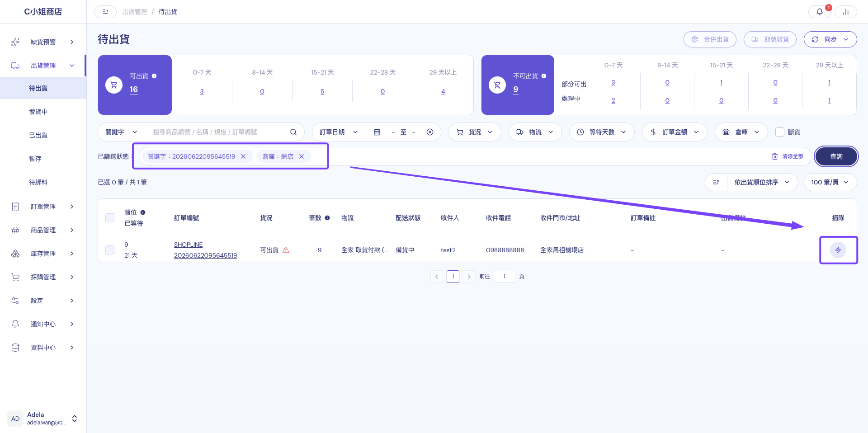Open 暫存 in the sidebar
The image size is (868, 433).
[35, 159]
